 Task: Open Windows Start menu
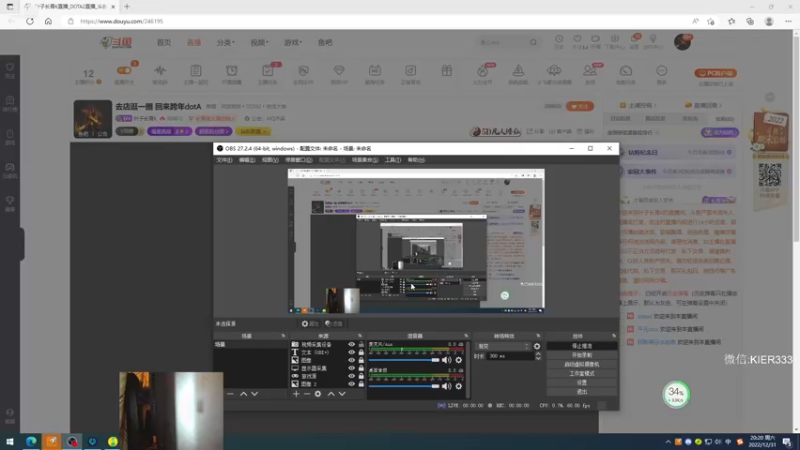point(10,441)
